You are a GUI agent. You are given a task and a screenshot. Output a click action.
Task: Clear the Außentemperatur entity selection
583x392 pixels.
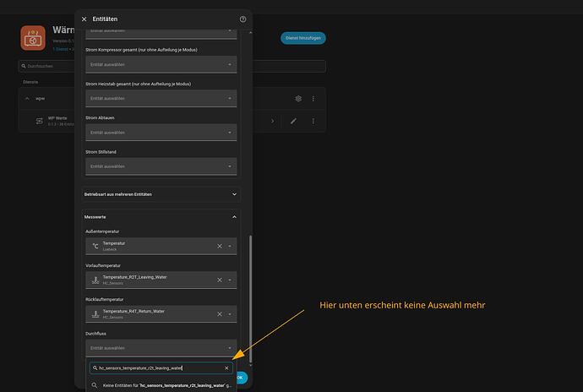(x=220, y=246)
